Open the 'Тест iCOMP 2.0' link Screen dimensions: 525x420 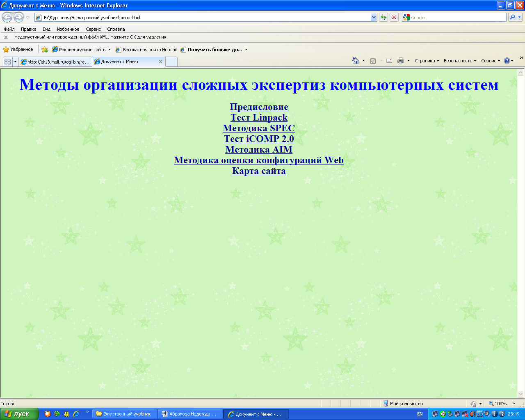pyautogui.click(x=259, y=139)
